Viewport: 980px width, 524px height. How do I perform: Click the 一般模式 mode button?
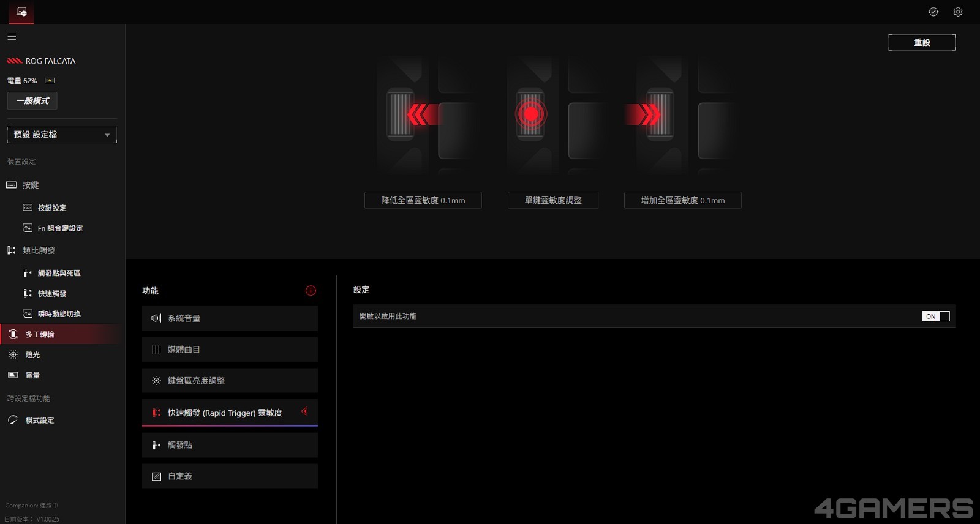pyautogui.click(x=32, y=101)
